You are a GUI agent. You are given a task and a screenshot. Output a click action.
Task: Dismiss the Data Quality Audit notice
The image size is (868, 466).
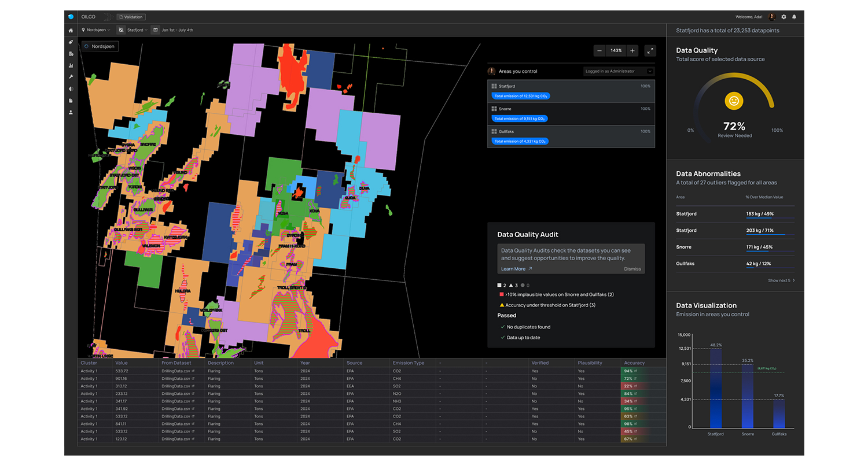(632, 269)
